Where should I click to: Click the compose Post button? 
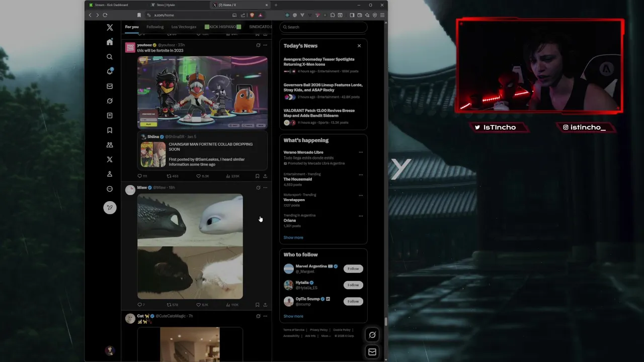[x=110, y=208]
